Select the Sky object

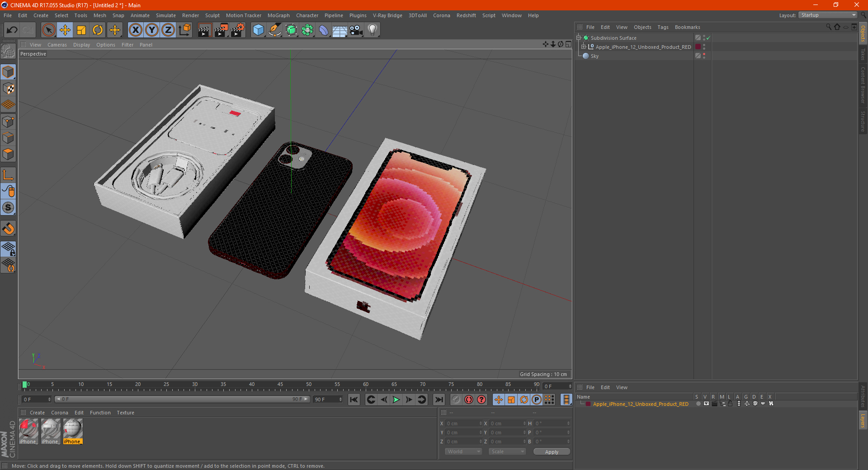point(594,56)
